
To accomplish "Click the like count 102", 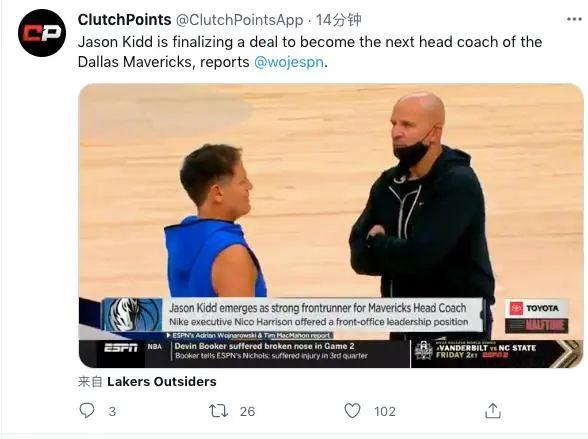I will pos(385,412).
